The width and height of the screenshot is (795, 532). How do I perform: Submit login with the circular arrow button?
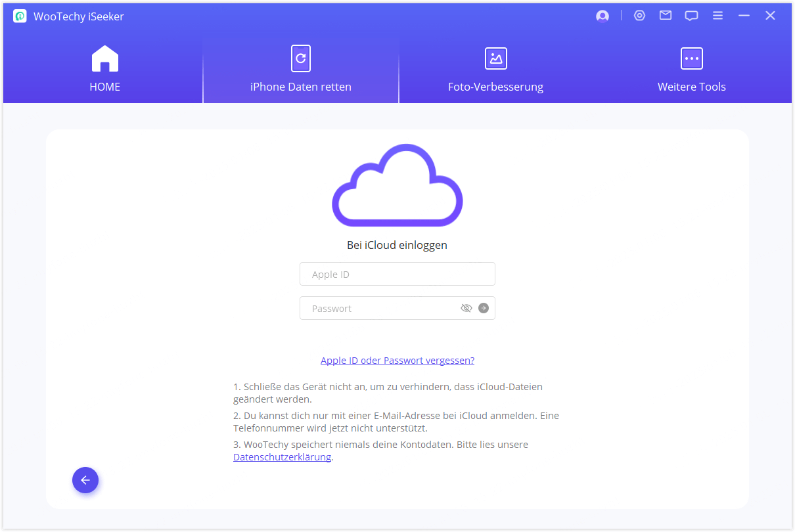tap(484, 307)
